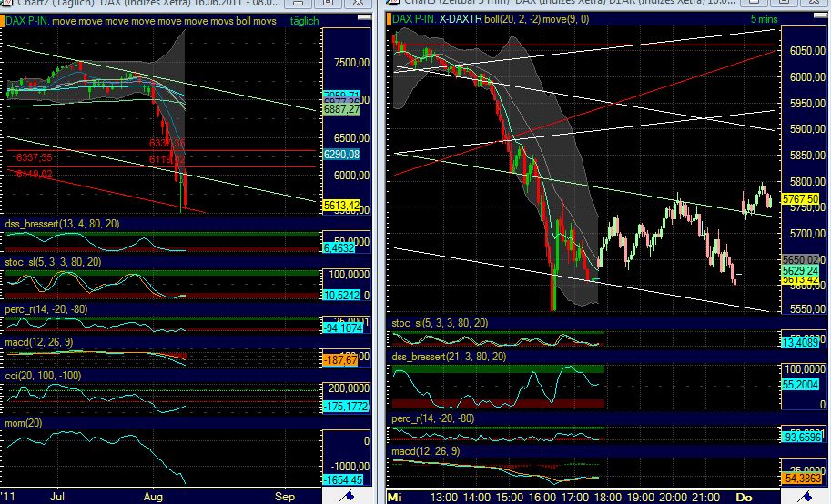Open the dss_bressert(21, 3, 80, 20) indicator label
The image size is (831, 504).
449,357
